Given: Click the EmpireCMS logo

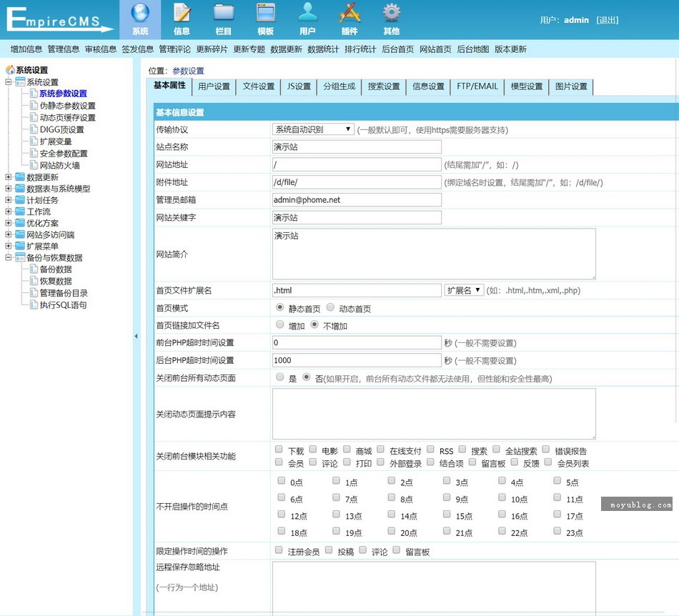Looking at the screenshot, I should 59,20.
